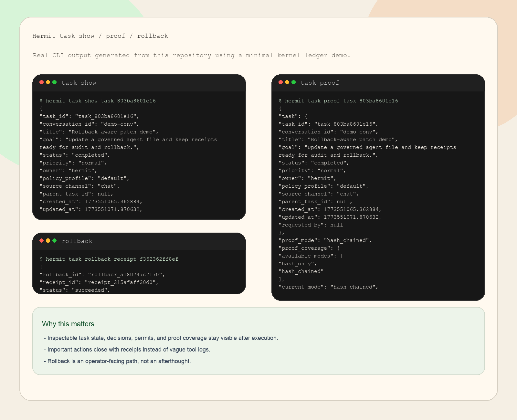
Task: Click the yellow minimize dot on task-show terminal
Action: 48,82
